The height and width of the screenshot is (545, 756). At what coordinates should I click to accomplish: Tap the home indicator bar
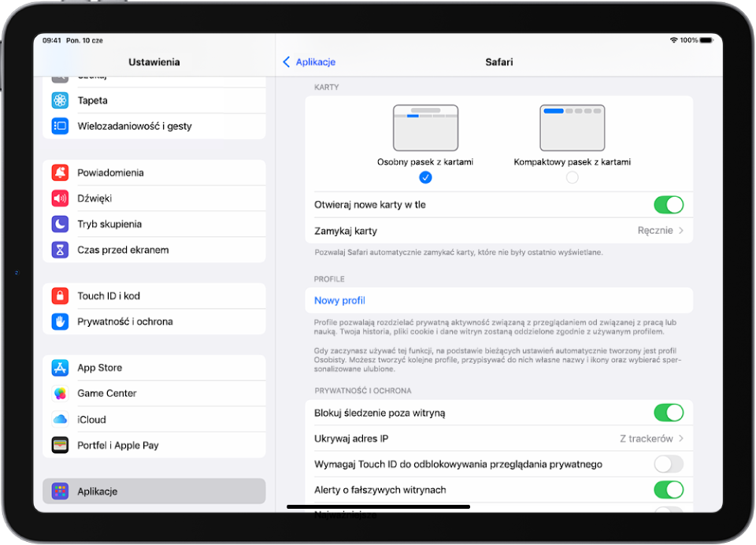coord(379,507)
